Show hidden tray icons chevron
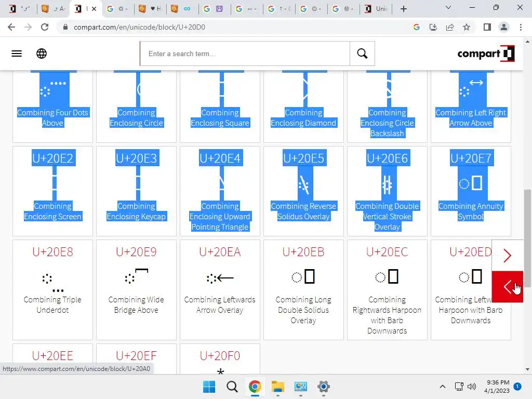This screenshot has width=532, height=399. point(443,387)
